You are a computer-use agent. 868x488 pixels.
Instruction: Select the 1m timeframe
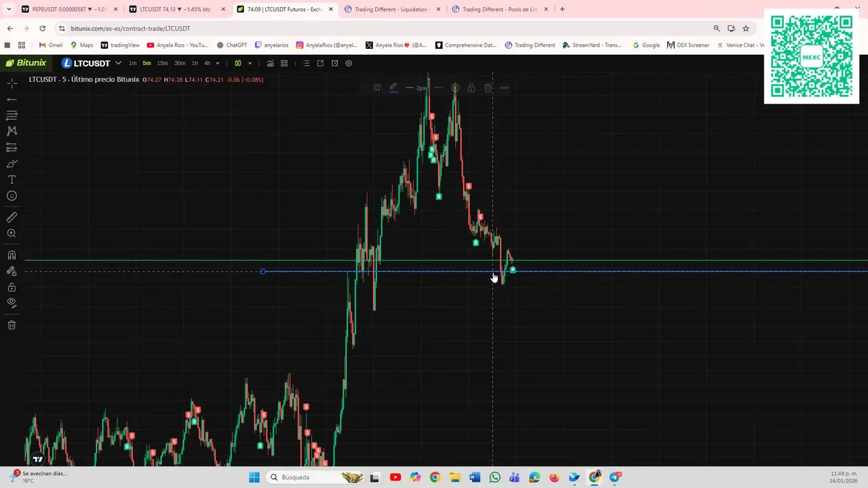[x=132, y=63]
